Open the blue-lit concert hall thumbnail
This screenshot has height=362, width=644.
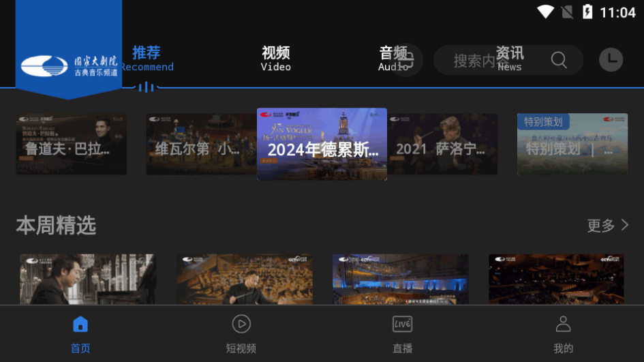401,279
